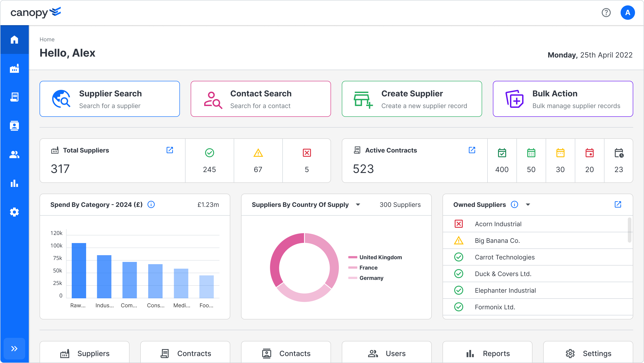Expand the sidebar with double chevron
This screenshot has height=363, width=644.
tap(14, 348)
